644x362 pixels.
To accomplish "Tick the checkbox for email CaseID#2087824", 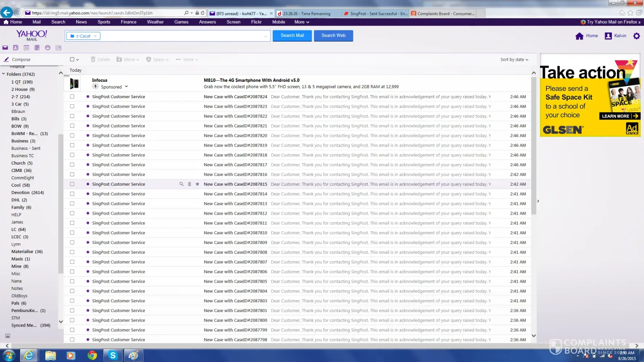I will (x=72, y=97).
